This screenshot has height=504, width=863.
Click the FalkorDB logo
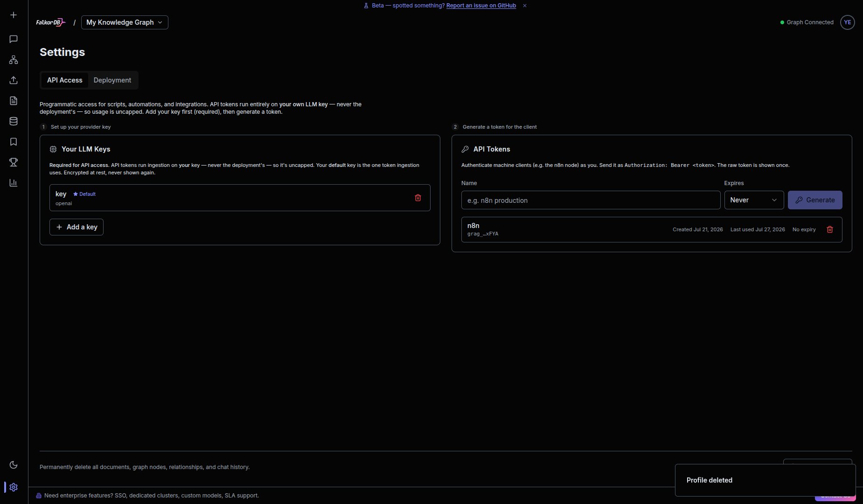(x=51, y=22)
